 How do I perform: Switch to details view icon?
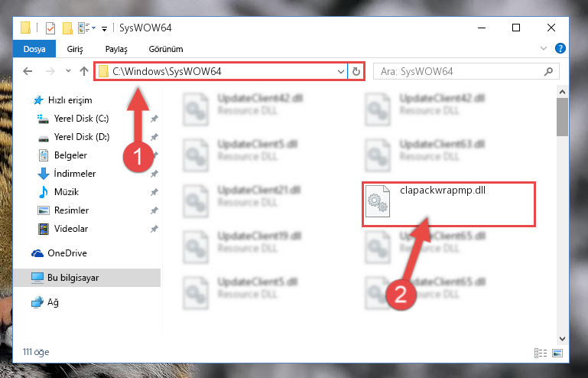click(x=541, y=353)
